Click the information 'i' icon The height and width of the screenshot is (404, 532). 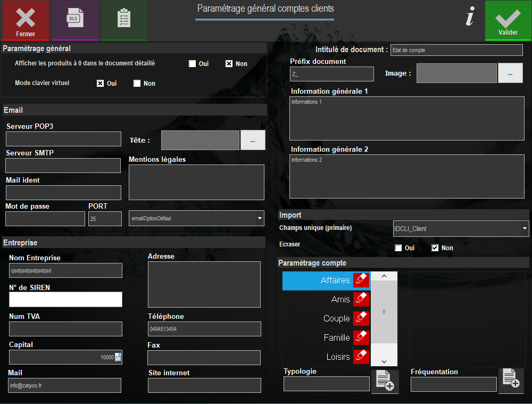470,17
